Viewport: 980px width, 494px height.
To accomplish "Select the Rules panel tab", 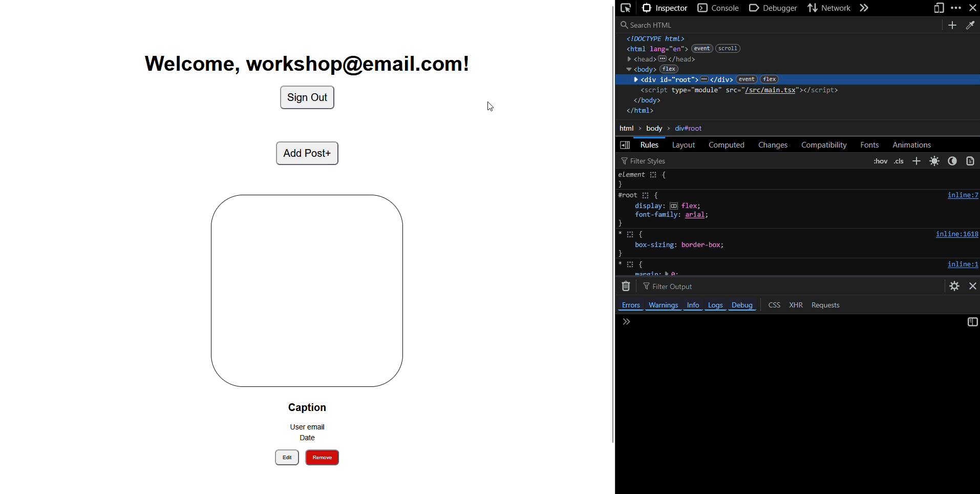I will [x=649, y=145].
